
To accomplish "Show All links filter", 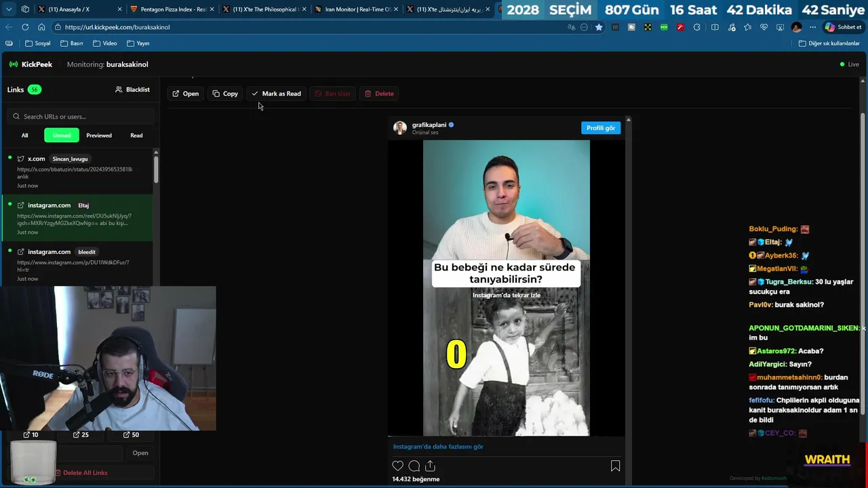I will (24, 136).
